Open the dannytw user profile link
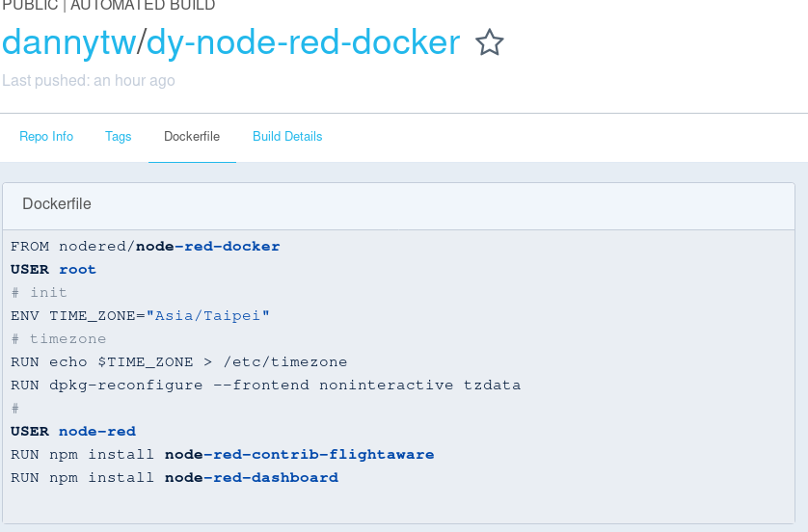The width and height of the screenshot is (808, 532). pos(67,42)
